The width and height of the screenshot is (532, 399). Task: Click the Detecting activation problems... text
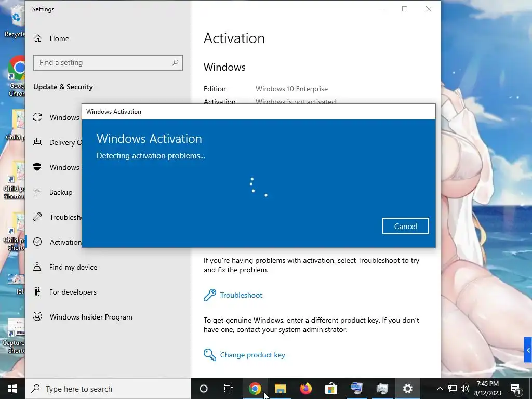[x=151, y=156]
